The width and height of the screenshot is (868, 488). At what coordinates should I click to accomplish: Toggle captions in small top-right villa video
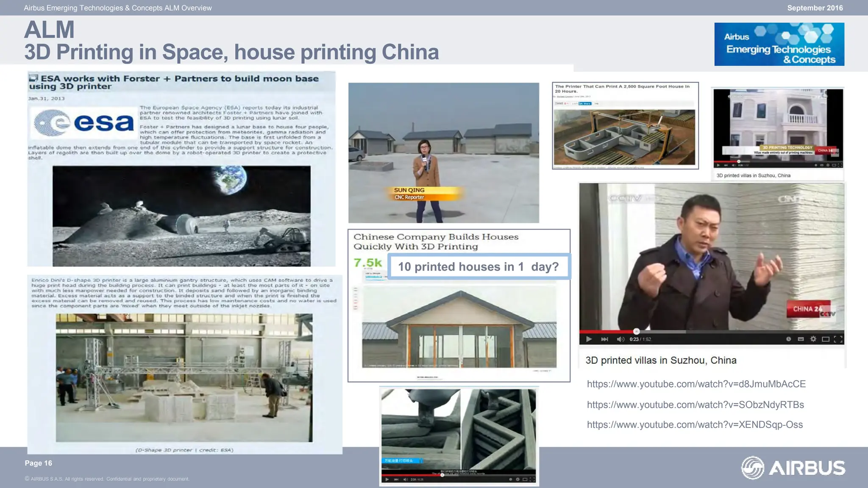[821, 165]
